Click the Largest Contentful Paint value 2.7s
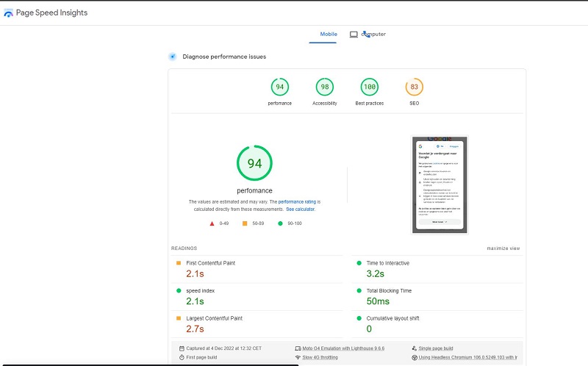The image size is (588, 366). point(195,329)
